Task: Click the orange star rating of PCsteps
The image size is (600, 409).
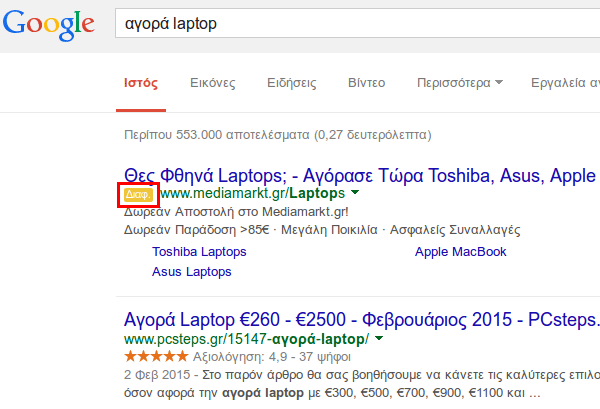Action: (156, 356)
